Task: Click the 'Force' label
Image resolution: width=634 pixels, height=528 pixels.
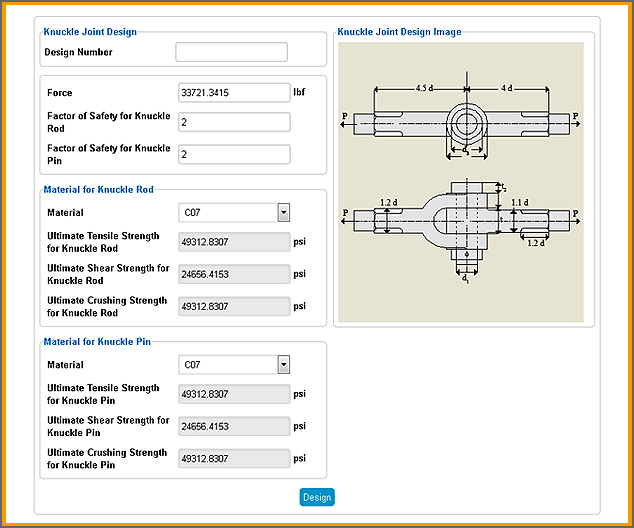Action: pos(59,93)
